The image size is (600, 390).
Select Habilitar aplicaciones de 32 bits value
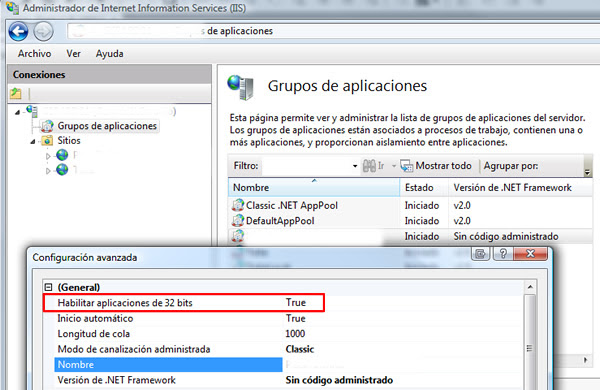295,302
